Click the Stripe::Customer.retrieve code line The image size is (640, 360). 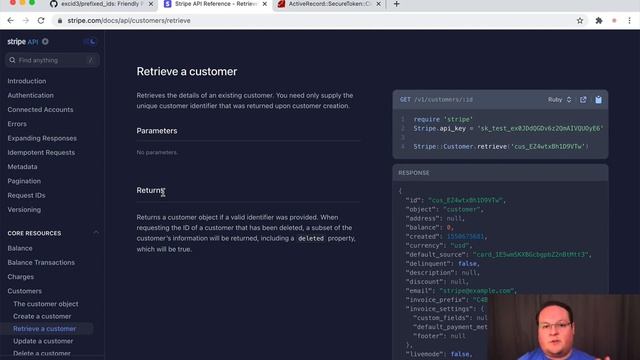click(x=501, y=146)
